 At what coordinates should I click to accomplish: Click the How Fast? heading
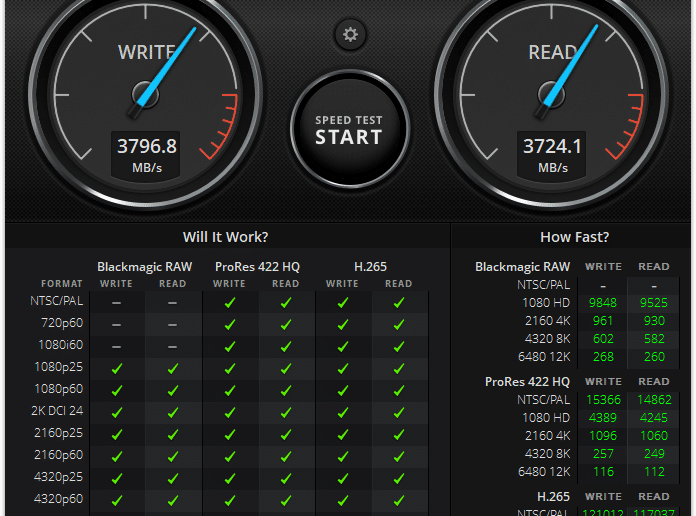[574, 237]
